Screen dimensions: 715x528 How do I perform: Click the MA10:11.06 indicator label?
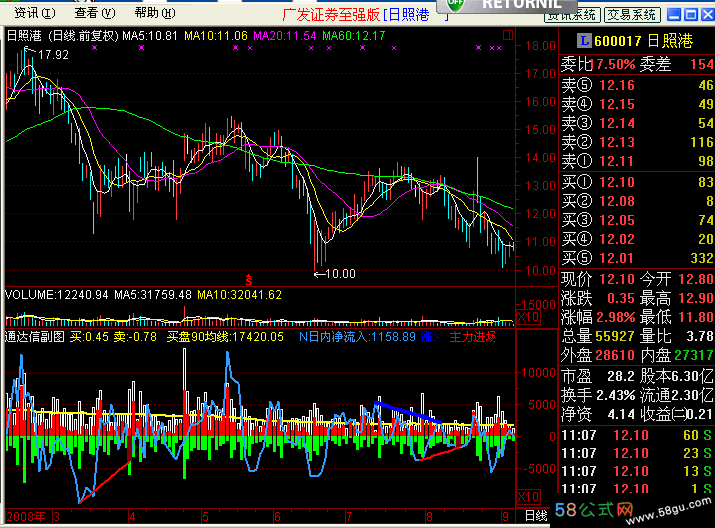click(x=216, y=36)
